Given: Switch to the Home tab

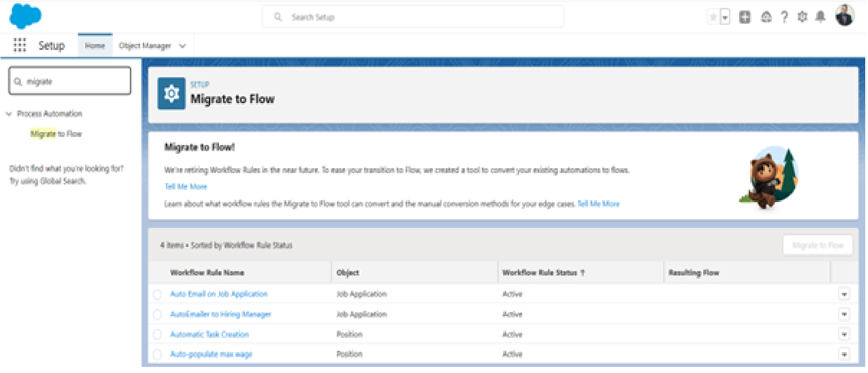Looking at the screenshot, I should click(95, 45).
